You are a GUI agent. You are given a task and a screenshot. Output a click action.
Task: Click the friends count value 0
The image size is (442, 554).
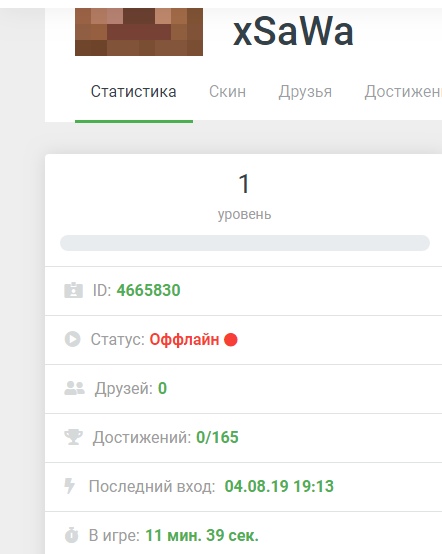(162, 388)
